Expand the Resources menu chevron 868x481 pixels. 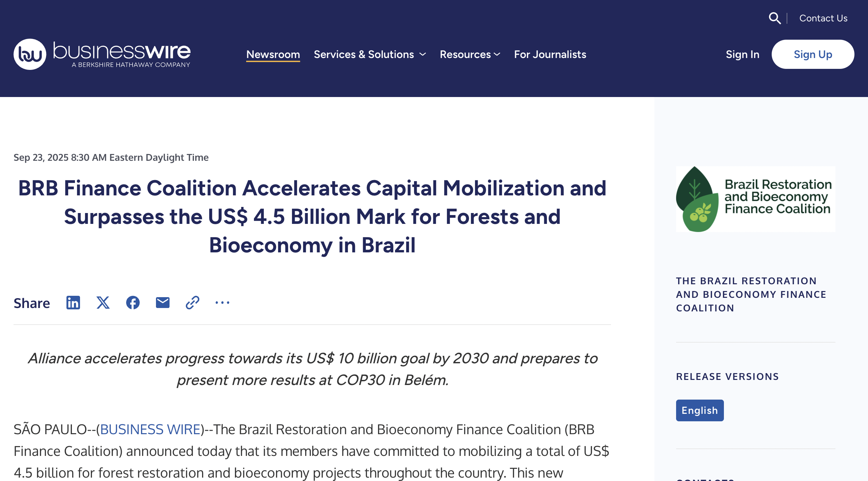497,54
